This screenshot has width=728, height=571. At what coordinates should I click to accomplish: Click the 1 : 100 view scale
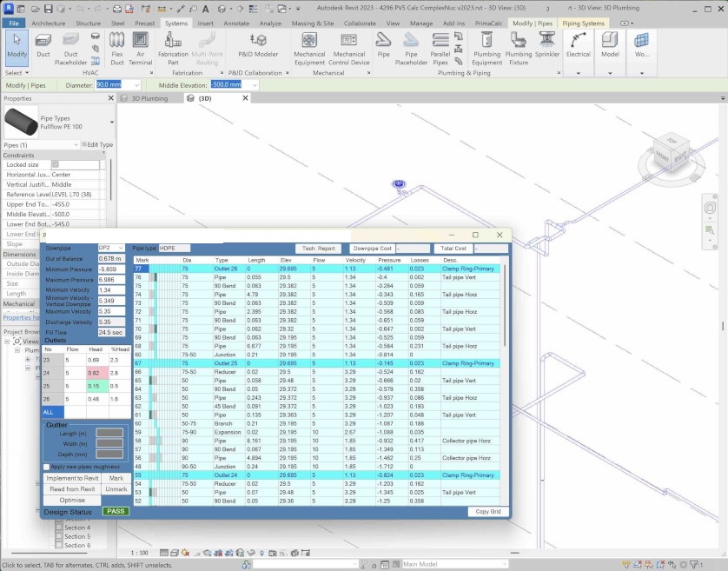pos(139,553)
